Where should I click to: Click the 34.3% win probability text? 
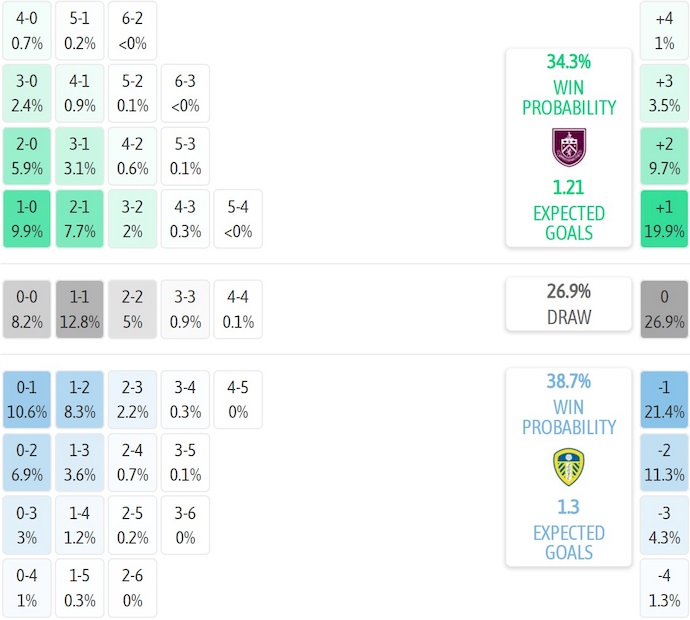click(568, 62)
